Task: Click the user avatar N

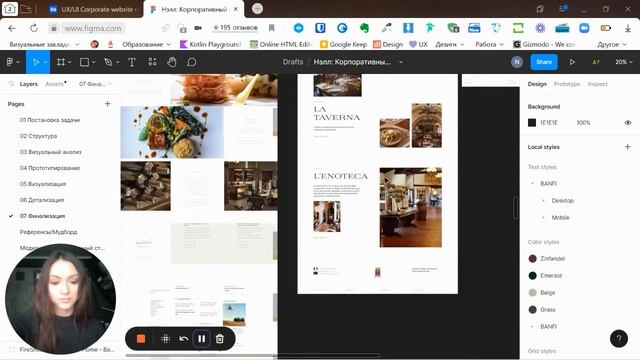Action: click(517, 62)
